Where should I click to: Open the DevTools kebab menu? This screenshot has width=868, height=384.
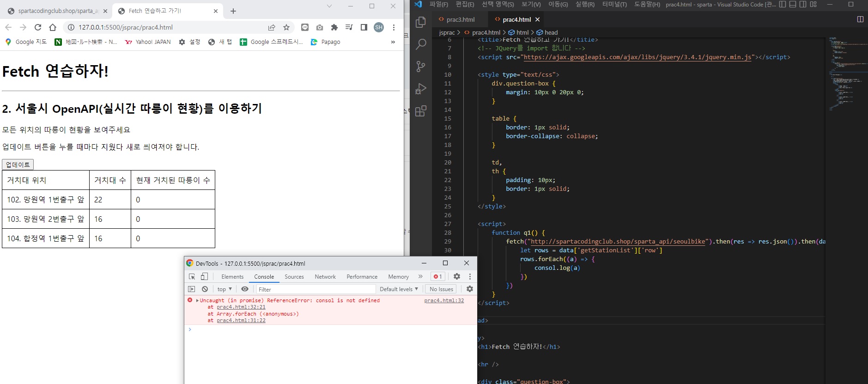(470, 276)
